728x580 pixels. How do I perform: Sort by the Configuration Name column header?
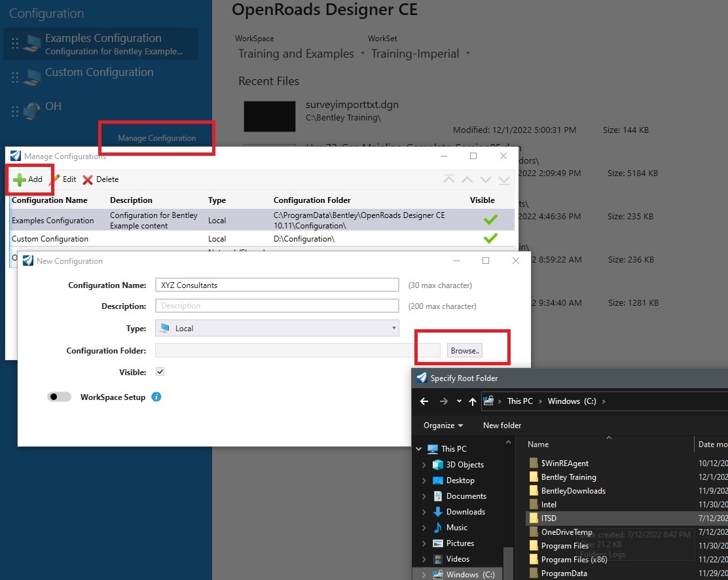(x=50, y=200)
